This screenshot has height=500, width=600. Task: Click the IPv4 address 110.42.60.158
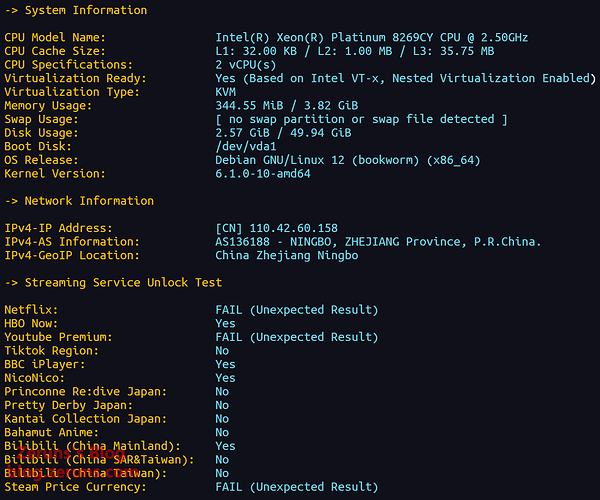click(x=276, y=228)
